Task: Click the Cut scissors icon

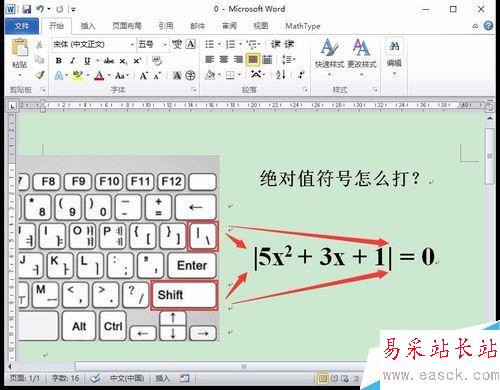Action: pyautogui.click(x=39, y=45)
